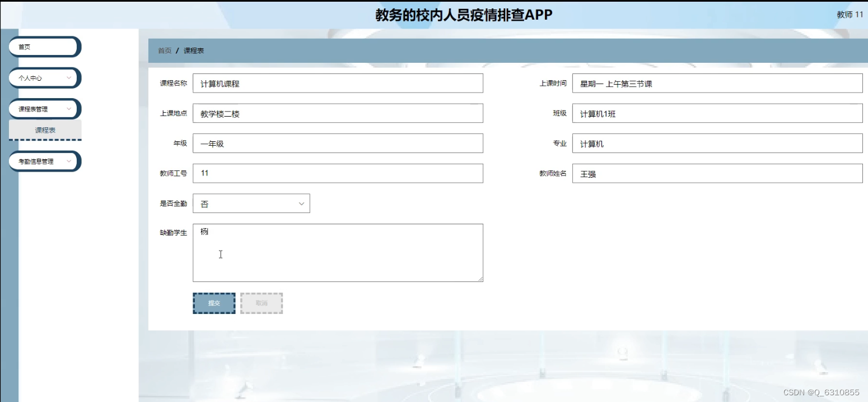Click the 上课时间 input field
This screenshot has height=402, width=868.
717,84
